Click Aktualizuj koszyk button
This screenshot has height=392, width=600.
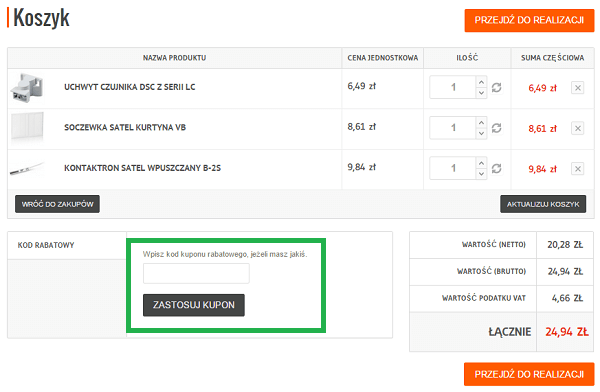pos(543,204)
